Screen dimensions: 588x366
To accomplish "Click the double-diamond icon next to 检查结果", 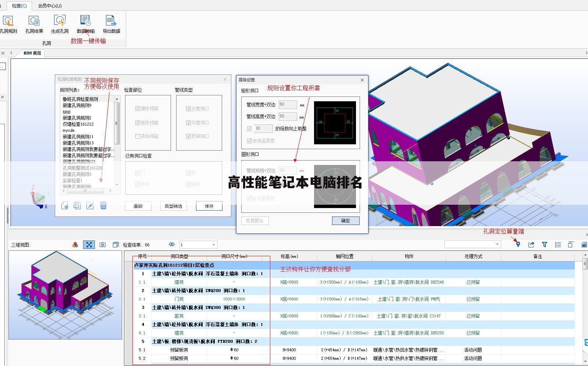I will coord(172,244).
